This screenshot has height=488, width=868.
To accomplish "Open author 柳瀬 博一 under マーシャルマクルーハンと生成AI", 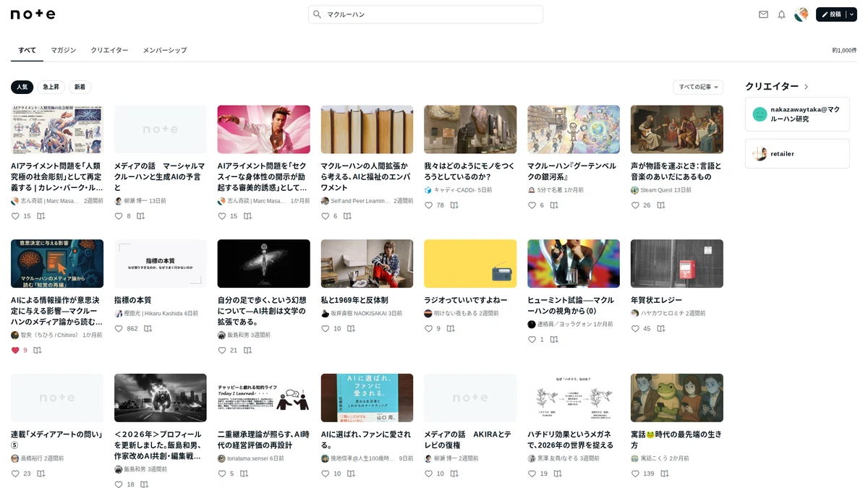I will coord(135,201).
